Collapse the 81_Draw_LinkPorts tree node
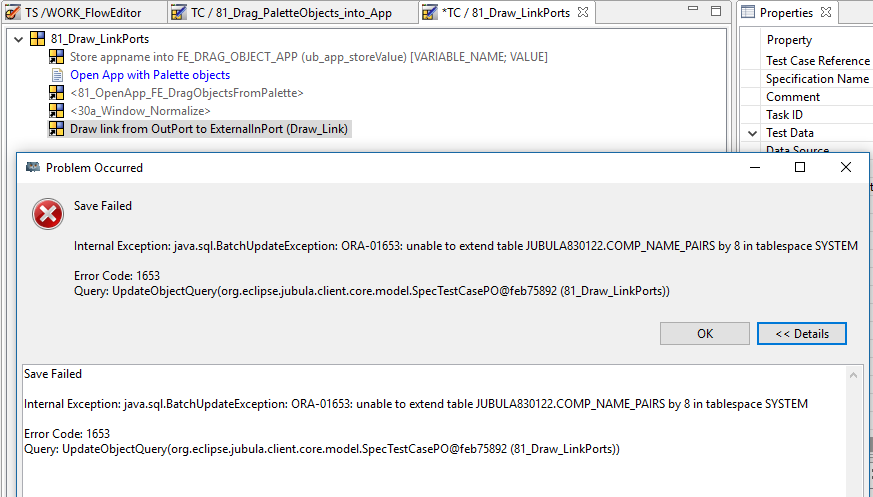 click(x=18, y=39)
